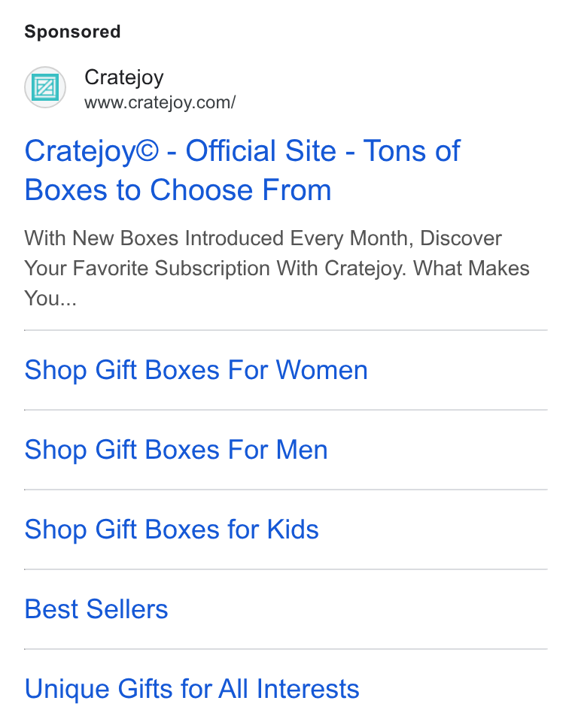Click the Cratejoy teal crate logo icon
Viewport: 572px width, 728px height.
(45, 87)
